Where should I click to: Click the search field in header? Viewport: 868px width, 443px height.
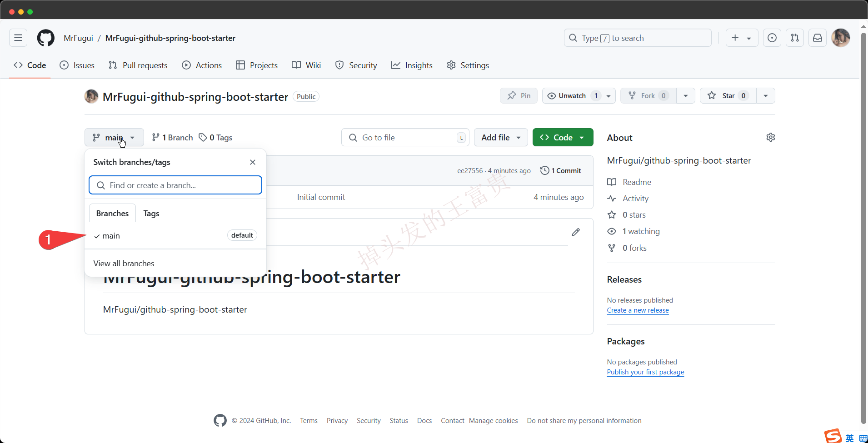click(638, 38)
